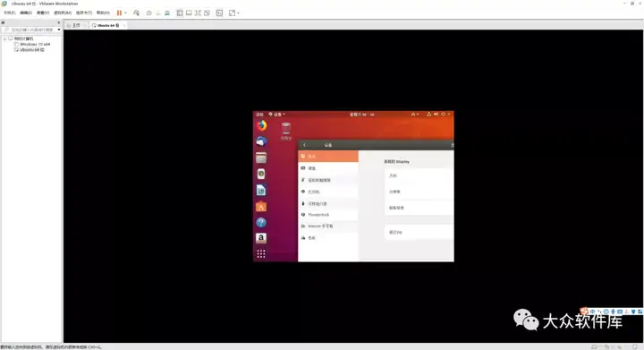Pause the virtual machine with the orange pause button

pyautogui.click(x=119, y=13)
